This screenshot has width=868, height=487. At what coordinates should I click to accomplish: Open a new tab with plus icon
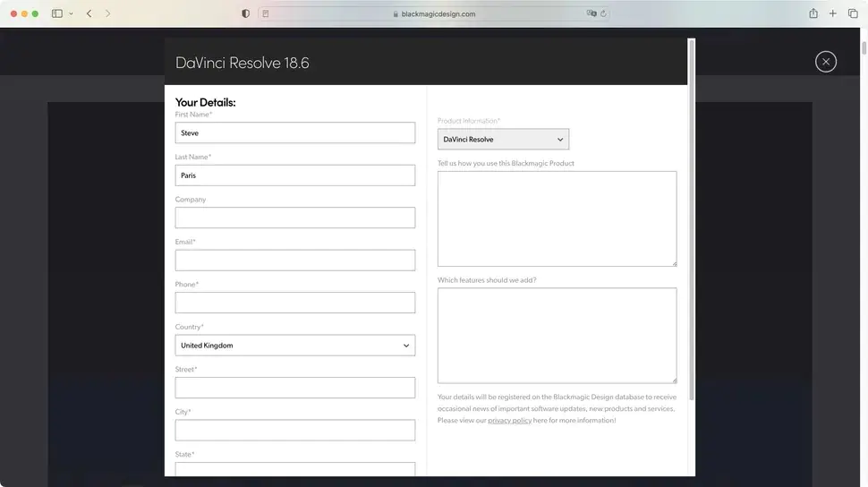pyautogui.click(x=832, y=13)
